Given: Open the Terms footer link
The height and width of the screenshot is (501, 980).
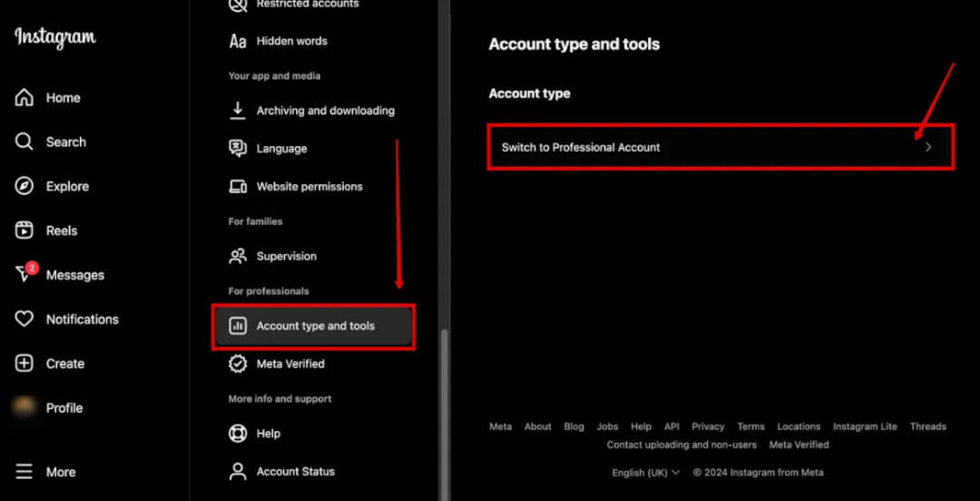Looking at the screenshot, I should [751, 427].
